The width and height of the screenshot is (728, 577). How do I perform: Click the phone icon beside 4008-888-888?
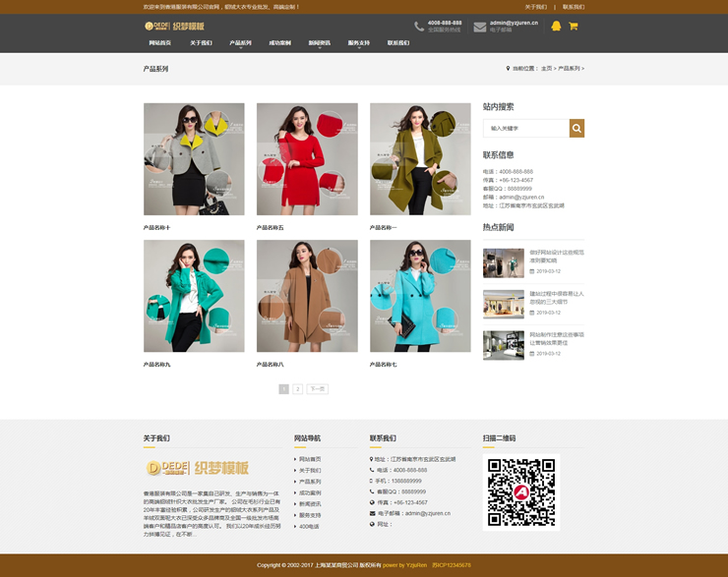coord(417,27)
